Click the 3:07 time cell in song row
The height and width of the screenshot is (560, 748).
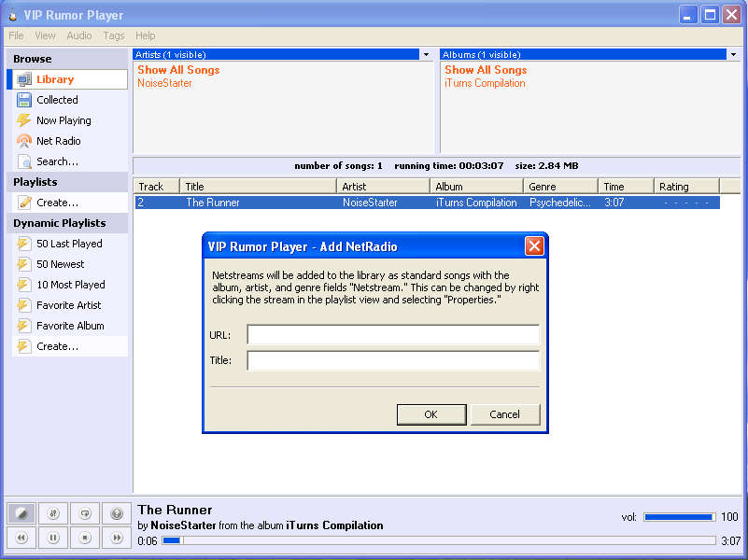(614, 203)
